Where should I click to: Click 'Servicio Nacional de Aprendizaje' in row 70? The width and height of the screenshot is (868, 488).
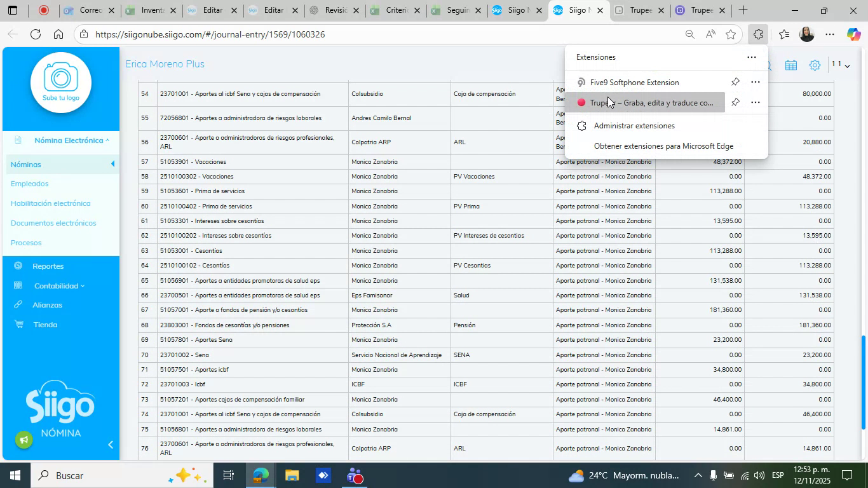pyautogui.click(x=397, y=355)
